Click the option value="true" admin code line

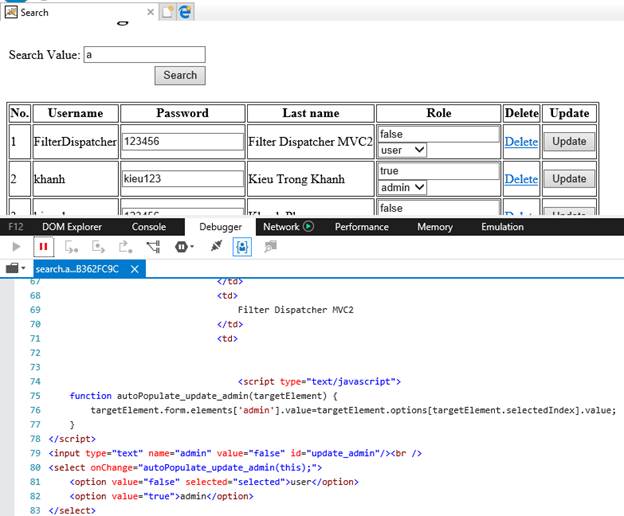point(161,496)
